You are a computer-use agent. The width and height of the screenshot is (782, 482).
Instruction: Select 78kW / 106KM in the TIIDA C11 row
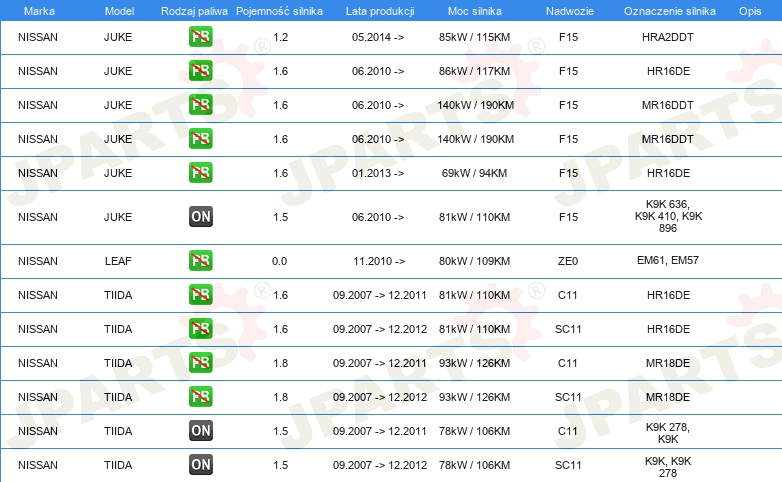click(474, 430)
